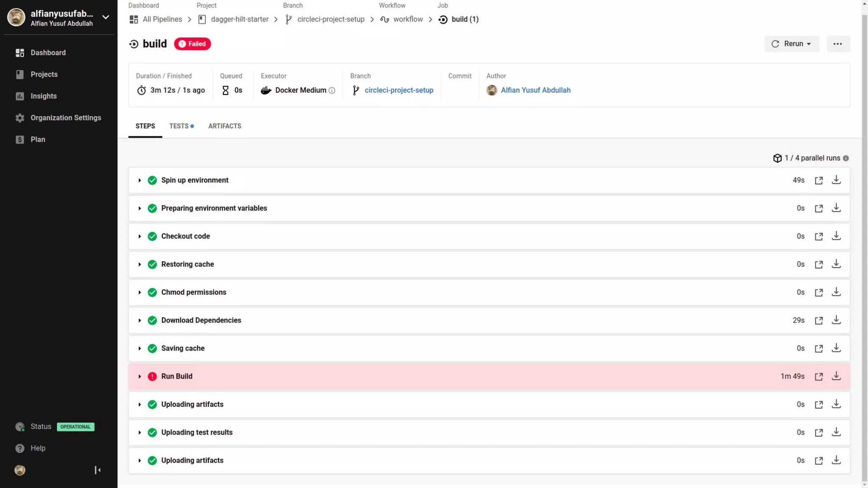Switch to the ARTIFACTS tab
Viewport: 868px width, 488px height.
[x=225, y=126]
